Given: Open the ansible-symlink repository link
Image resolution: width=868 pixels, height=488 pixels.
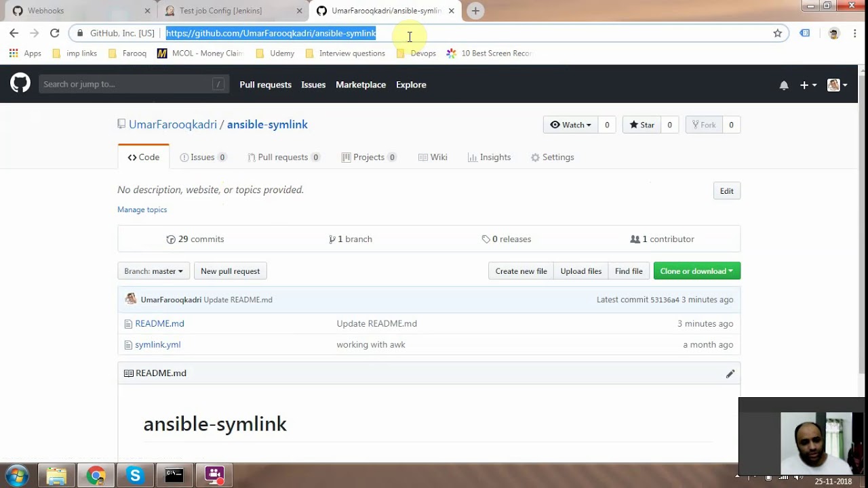Looking at the screenshot, I should tap(267, 125).
